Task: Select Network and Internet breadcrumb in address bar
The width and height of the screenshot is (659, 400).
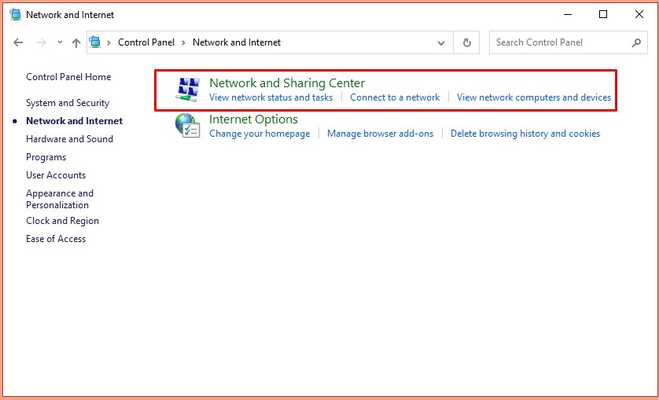Action: pos(237,42)
